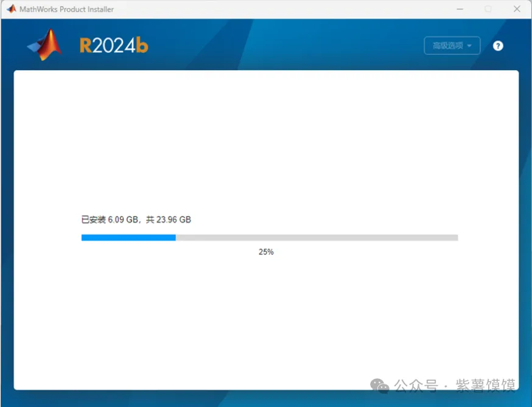Screen dimensions: 532x407
Task: Click the 25% progress label
Action: coord(266,252)
